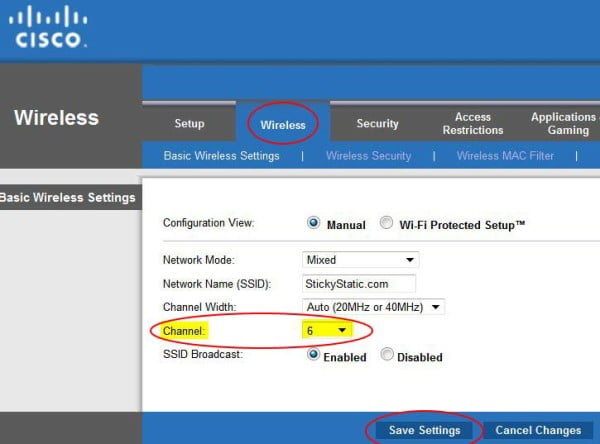Click the Channel Width label
This screenshot has height=444, width=600.
pos(199,307)
